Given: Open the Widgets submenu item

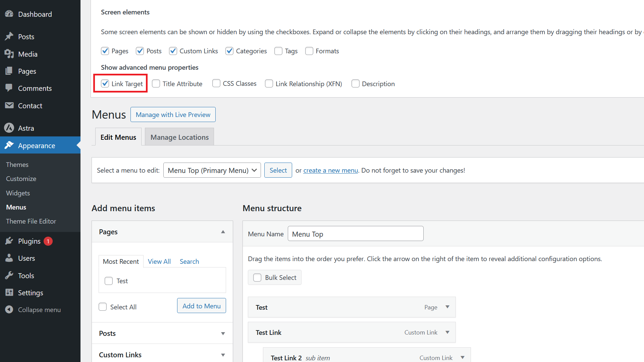Looking at the screenshot, I should [18, 193].
